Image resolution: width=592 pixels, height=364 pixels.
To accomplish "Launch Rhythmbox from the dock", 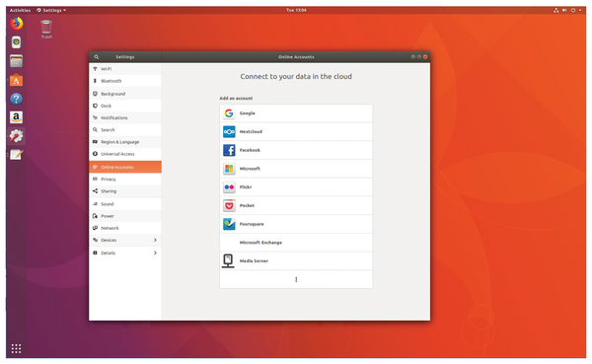I will pos(16,42).
